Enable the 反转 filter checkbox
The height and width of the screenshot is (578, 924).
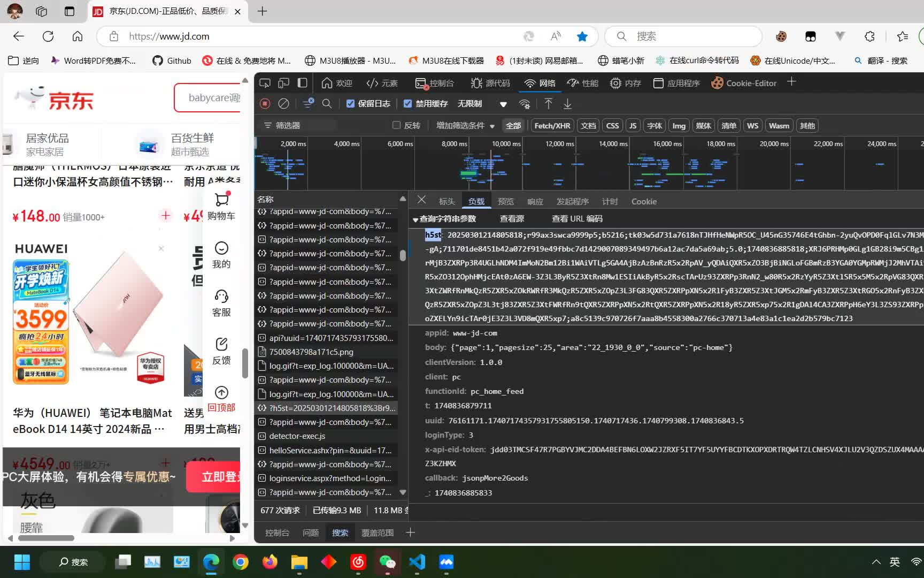[396, 125]
